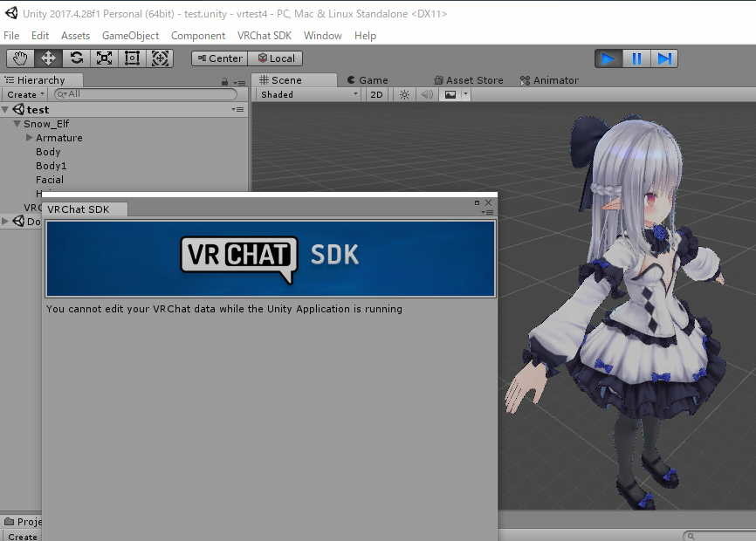Select Snow_Elf in the hierarchy
756x541 pixels.
46,124
